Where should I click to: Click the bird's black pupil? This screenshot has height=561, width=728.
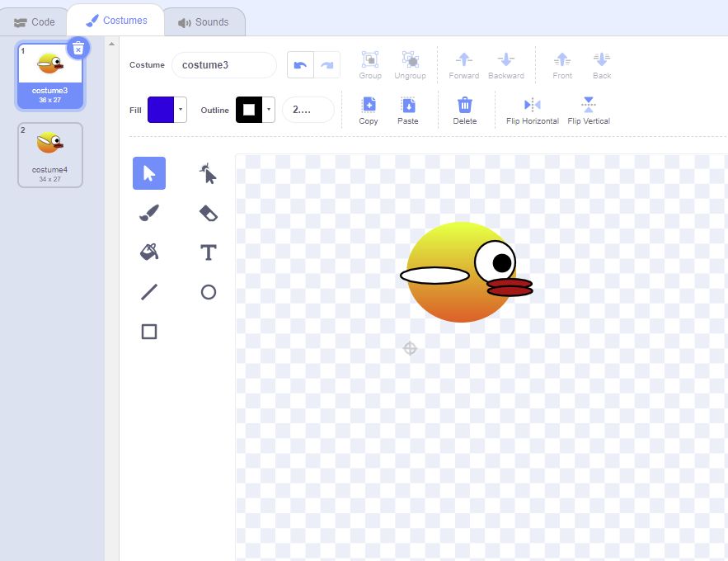pos(502,263)
